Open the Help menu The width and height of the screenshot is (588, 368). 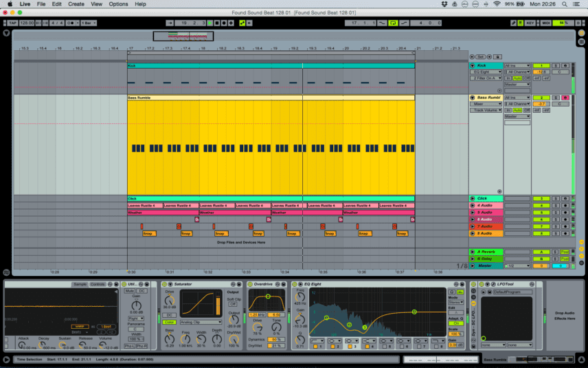pos(140,4)
